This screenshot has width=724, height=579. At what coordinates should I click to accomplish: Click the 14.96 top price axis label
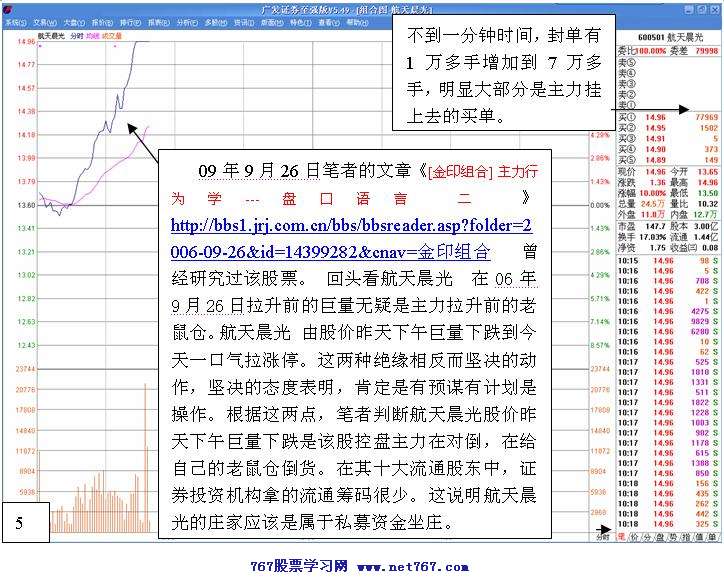pos(26,42)
